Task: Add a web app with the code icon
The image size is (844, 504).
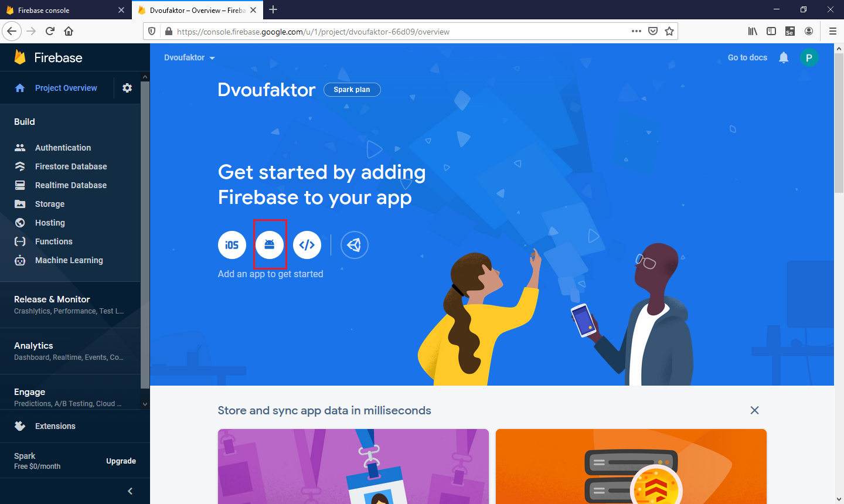Action: pyautogui.click(x=307, y=245)
